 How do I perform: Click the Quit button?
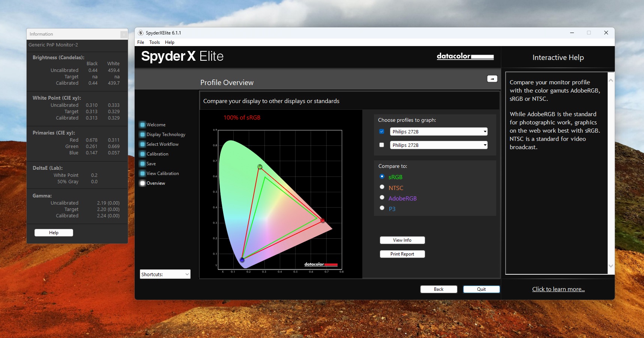[481, 289]
